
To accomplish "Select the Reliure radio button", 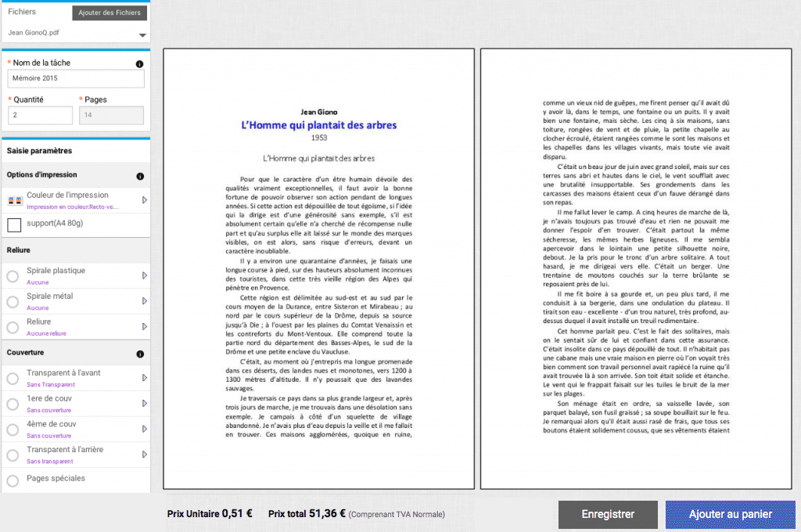I will click(x=13, y=328).
